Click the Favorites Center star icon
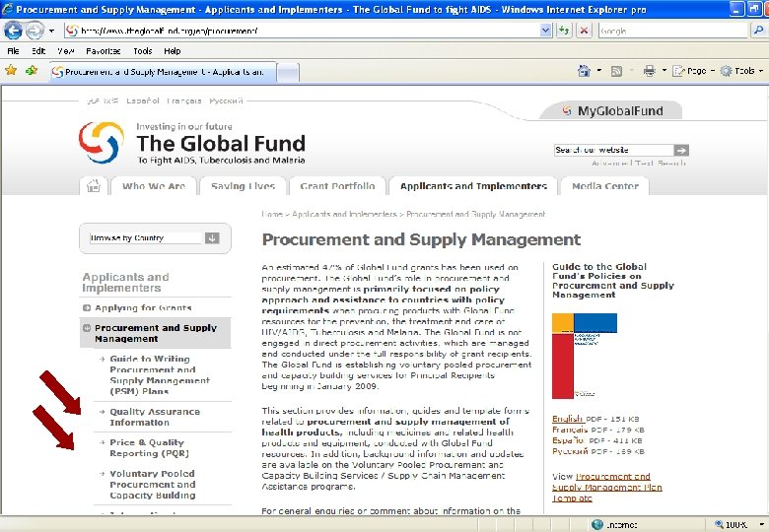This screenshot has width=769, height=532. tap(11, 71)
